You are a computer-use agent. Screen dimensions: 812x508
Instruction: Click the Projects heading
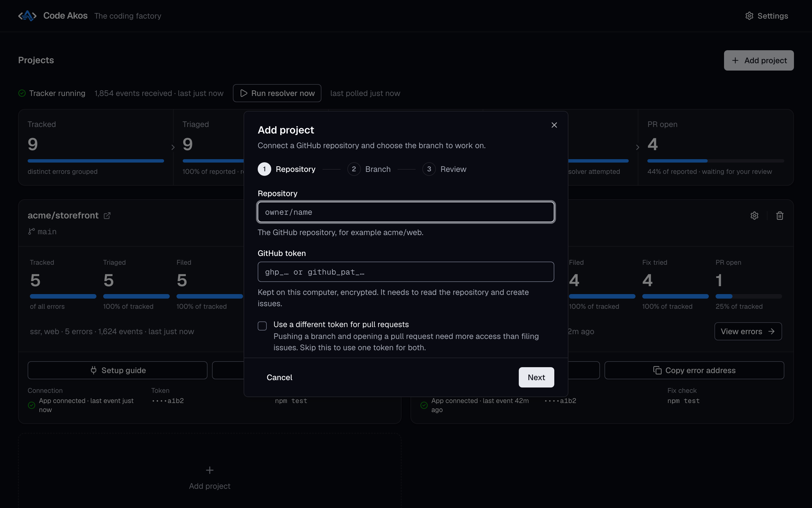36,60
